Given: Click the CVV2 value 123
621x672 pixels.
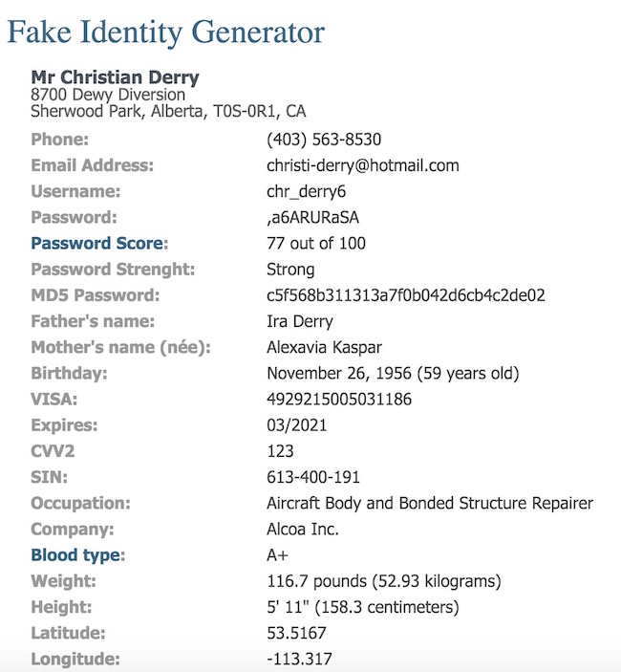Looking at the screenshot, I should (281, 450).
